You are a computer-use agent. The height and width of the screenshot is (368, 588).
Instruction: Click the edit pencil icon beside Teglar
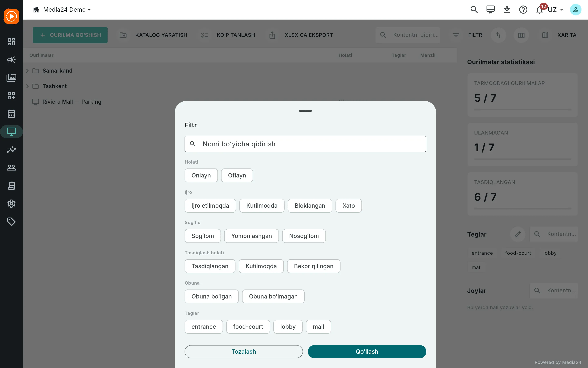pyautogui.click(x=518, y=234)
